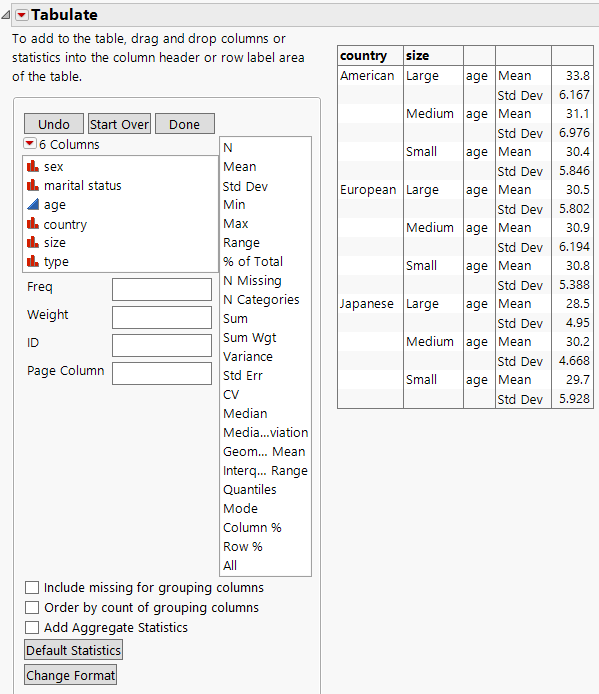The height and width of the screenshot is (694, 599).
Task: Collapse the Tabulate outline disclosure triangle
Action: tap(6, 15)
